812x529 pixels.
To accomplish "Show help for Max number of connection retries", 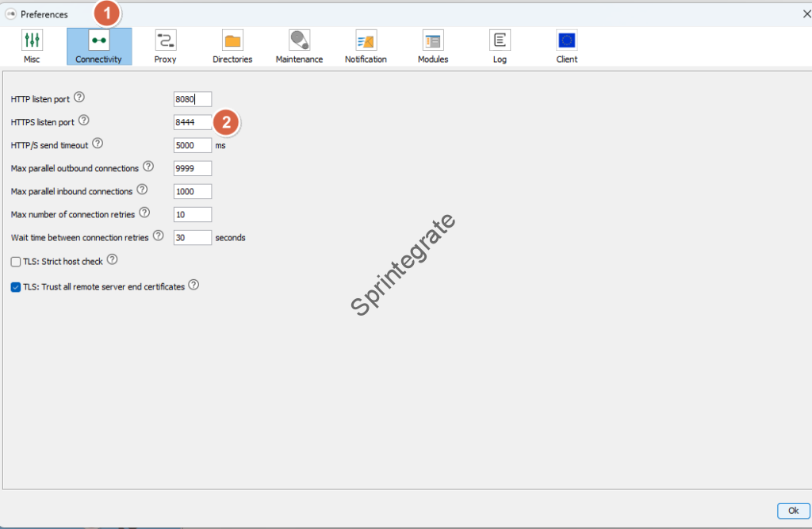I will 144,213.
